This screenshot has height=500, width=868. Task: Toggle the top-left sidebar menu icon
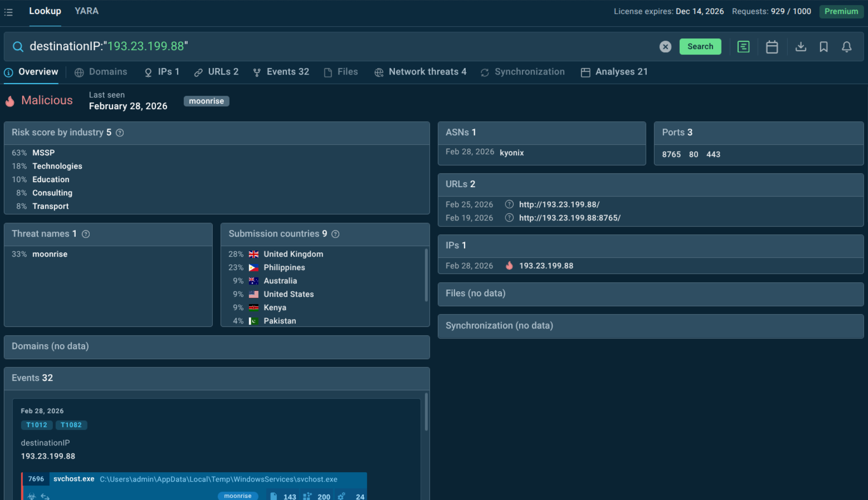(8, 12)
